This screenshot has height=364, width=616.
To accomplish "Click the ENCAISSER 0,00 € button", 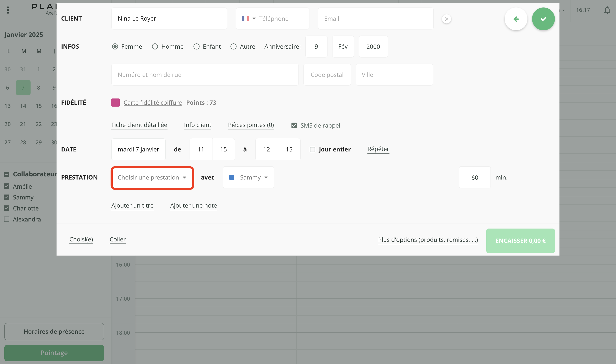I will (x=520, y=241).
